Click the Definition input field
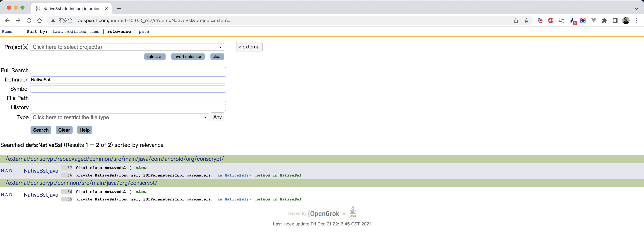 tap(129, 79)
